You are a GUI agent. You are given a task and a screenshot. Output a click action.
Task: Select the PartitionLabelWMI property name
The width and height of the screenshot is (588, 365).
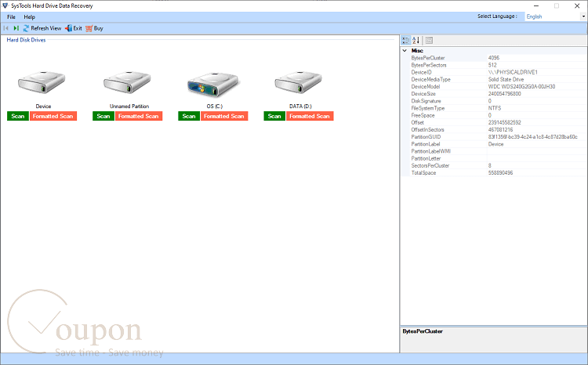pyautogui.click(x=431, y=151)
